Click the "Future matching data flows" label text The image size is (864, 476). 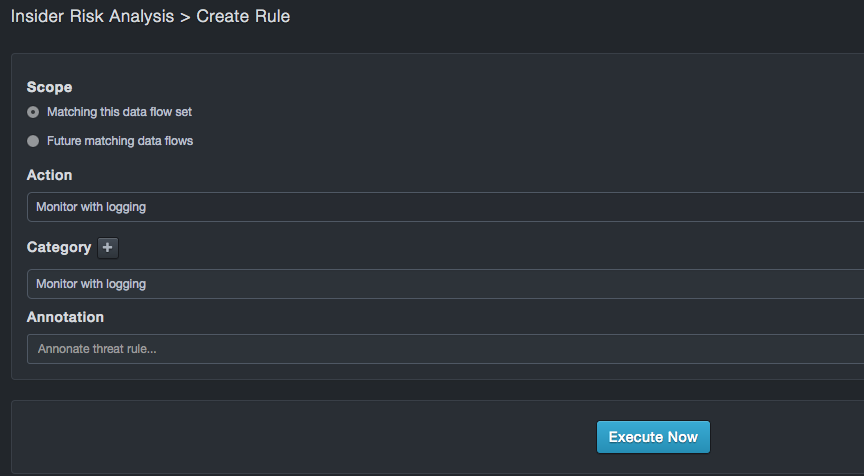click(120, 141)
